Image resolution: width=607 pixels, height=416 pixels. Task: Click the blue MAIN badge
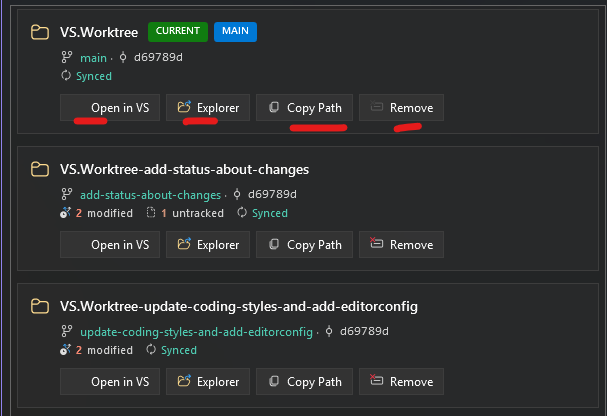point(235,31)
